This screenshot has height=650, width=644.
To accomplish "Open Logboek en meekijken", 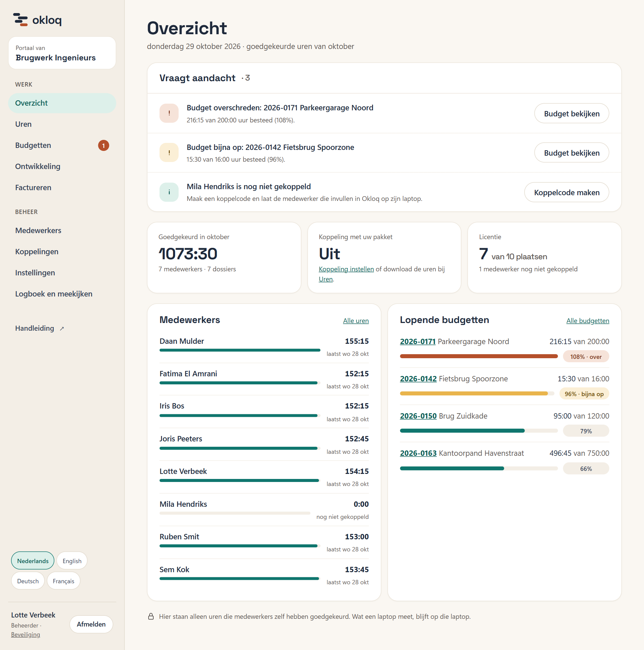I will 62,294.
